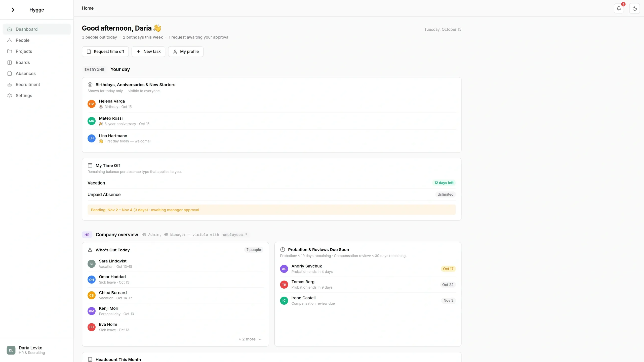The width and height of the screenshot is (644, 362).
Task: Click the Absences calendar icon in sidebar
Action: (x=10, y=73)
